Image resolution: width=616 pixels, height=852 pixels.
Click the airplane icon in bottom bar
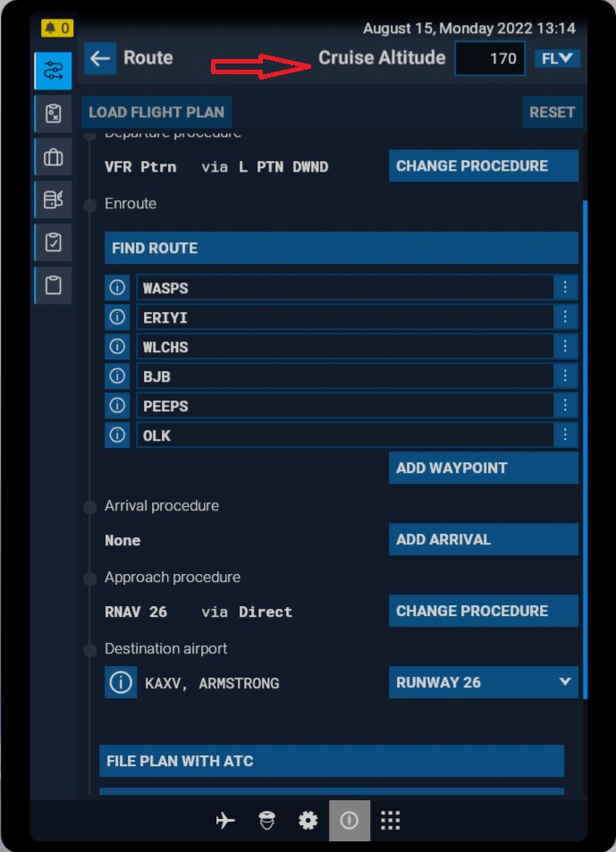225,820
